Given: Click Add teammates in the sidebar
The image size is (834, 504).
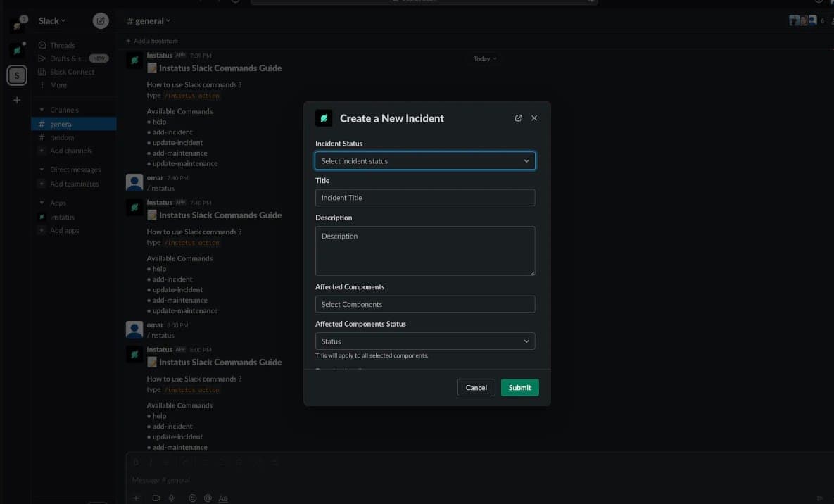Looking at the screenshot, I should click(73, 184).
